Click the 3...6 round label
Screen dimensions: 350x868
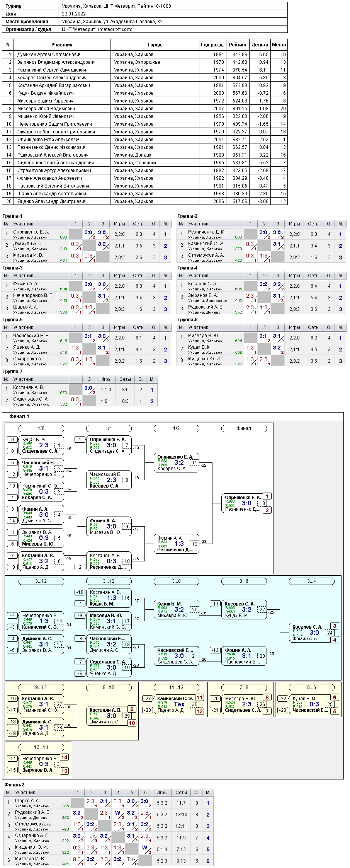tap(244, 581)
